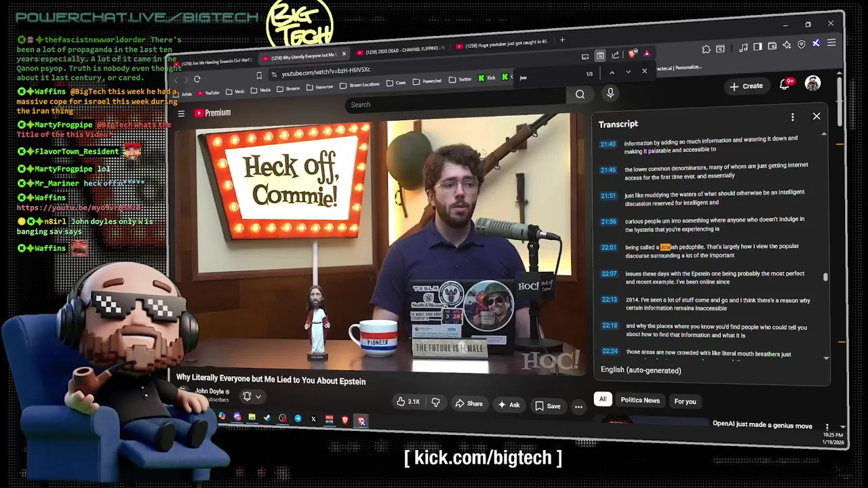Screen dimensions: 868x488
Task: Open the Kick bookmark in bookmarks bar
Action: 487,78
